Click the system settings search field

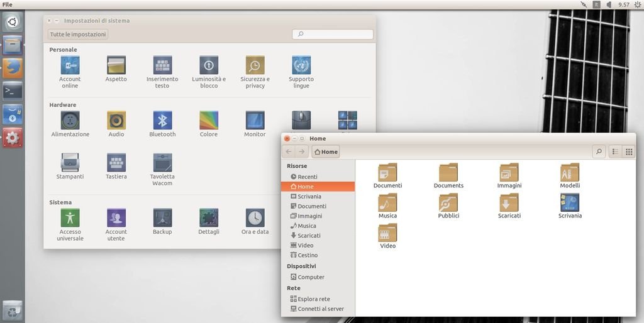[333, 35]
